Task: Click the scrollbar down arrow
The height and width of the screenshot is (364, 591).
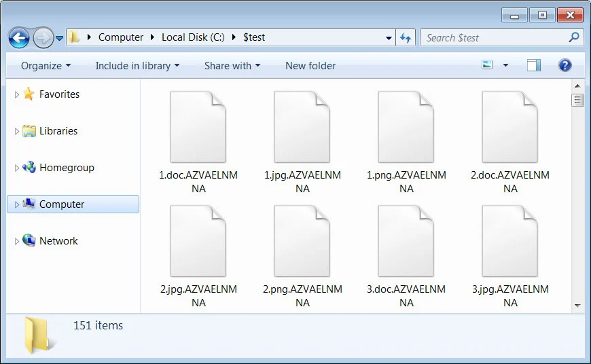Action: pyautogui.click(x=577, y=306)
